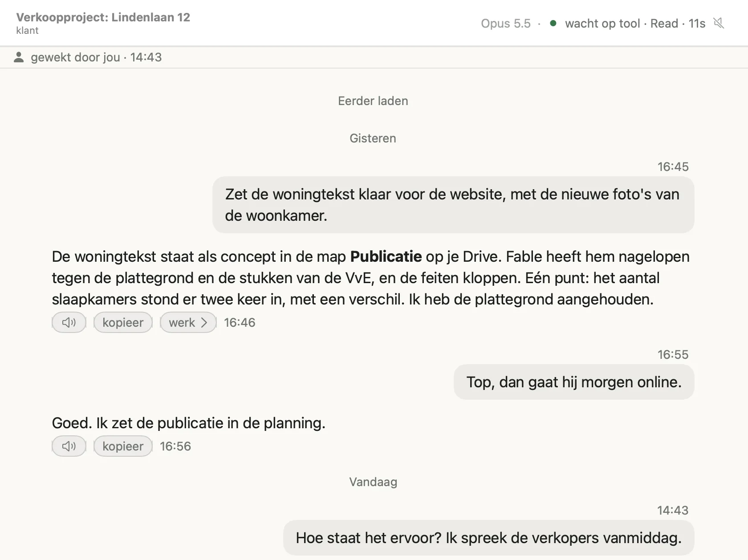Click the 'klant' subtitle under the title
The height and width of the screenshot is (560, 748).
click(27, 31)
